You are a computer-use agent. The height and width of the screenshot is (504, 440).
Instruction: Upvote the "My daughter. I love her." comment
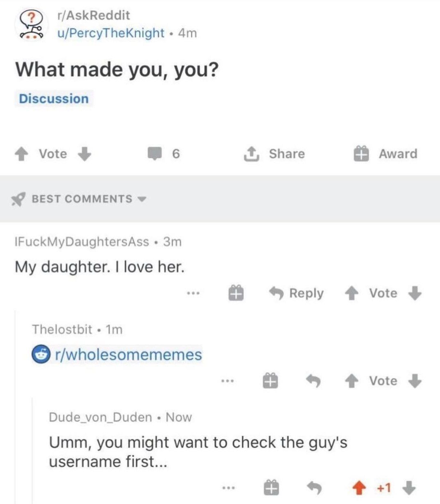[x=351, y=293]
